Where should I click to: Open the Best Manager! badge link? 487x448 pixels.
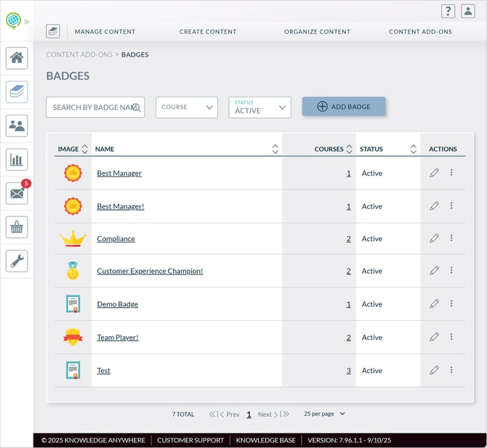(x=121, y=206)
